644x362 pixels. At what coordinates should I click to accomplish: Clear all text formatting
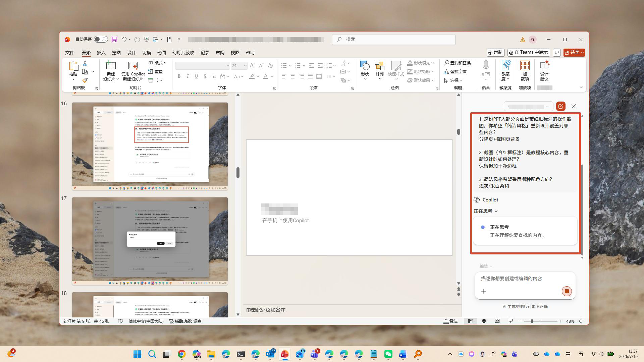coord(271,66)
